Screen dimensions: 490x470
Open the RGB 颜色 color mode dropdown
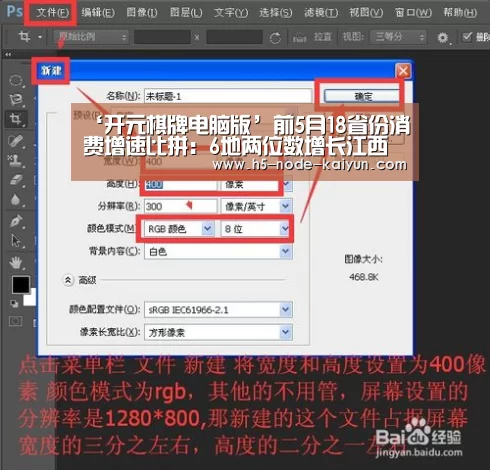tap(179, 229)
